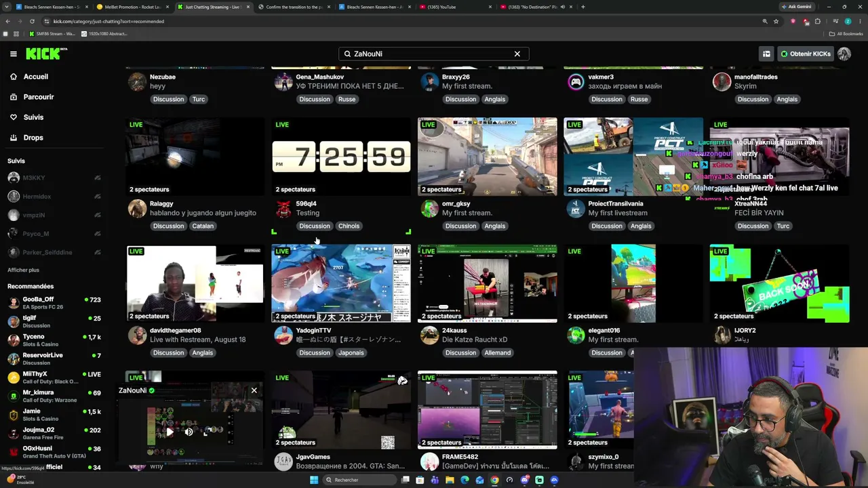Open followed channel Parker_Seifddine
Screen dimensions: 868x488
54,253
